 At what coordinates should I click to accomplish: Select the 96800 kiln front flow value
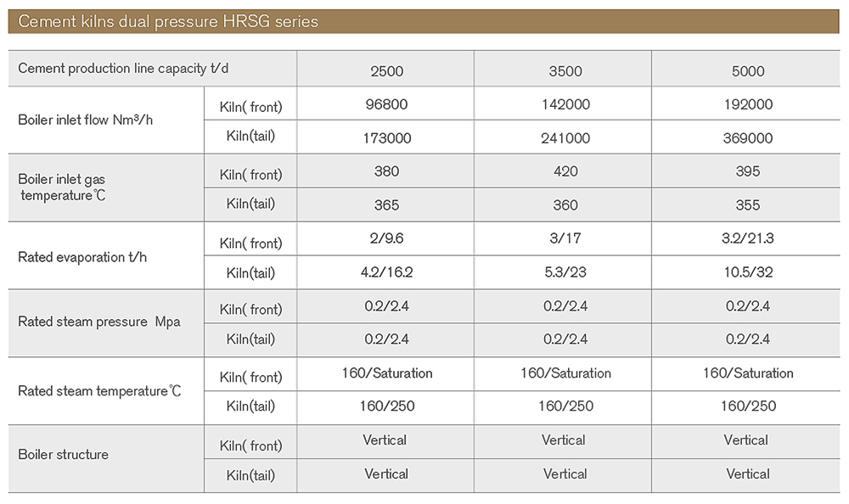(x=386, y=104)
